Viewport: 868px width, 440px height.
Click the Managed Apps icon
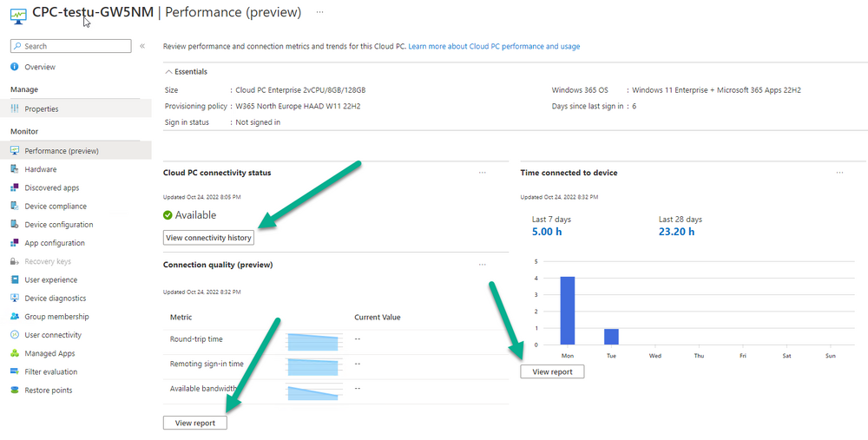(x=15, y=353)
